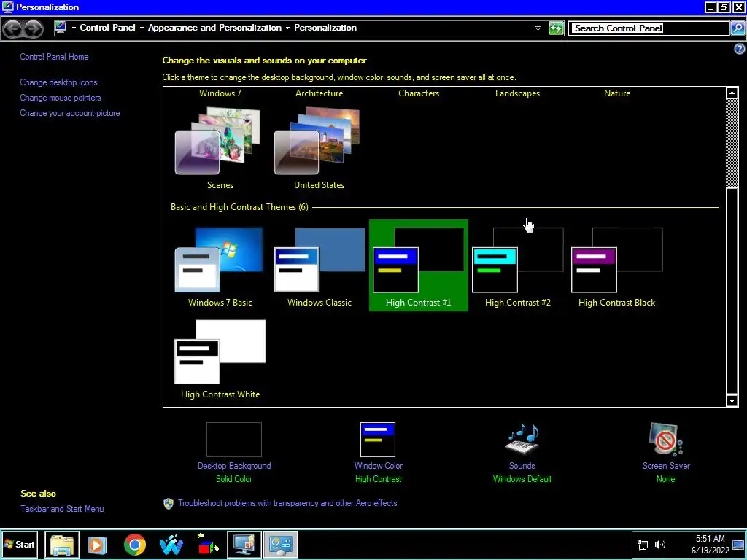747x560 pixels.
Task: Expand dropdown arrow before Control Panel
Action: point(74,28)
